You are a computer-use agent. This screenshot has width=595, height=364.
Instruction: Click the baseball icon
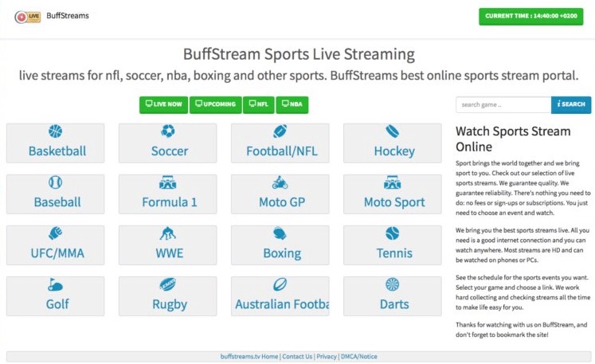[56, 182]
